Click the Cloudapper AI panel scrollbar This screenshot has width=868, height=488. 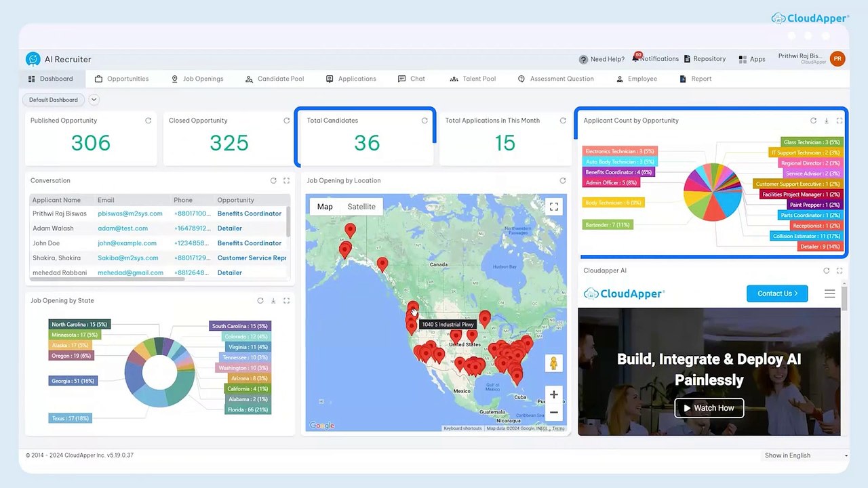844,298
